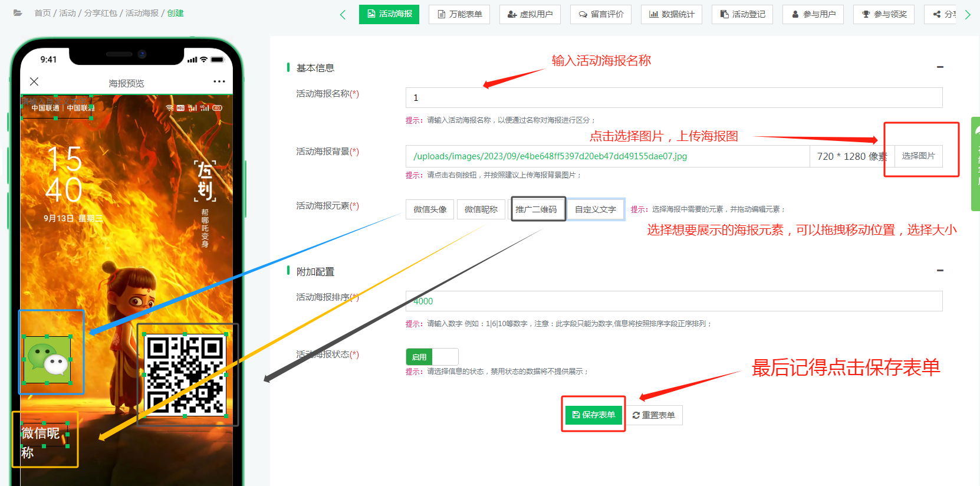Toggle the 启用 status switch
The image size is (980, 486).
pyautogui.click(x=432, y=357)
